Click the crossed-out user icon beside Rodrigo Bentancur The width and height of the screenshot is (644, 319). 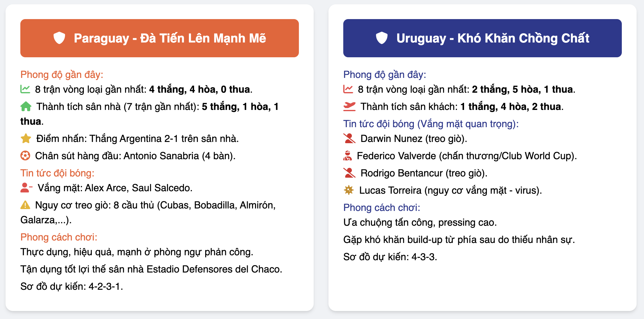coord(349,173)
